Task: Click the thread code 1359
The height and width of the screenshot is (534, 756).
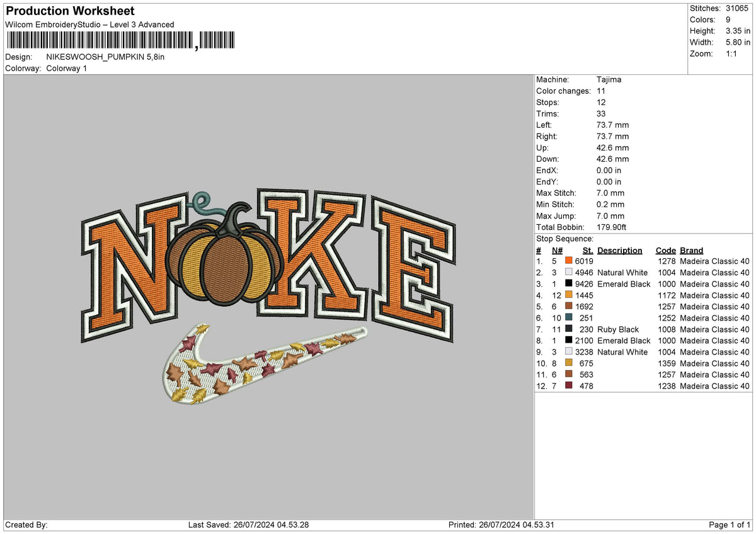Action: (x=667, y=363)
